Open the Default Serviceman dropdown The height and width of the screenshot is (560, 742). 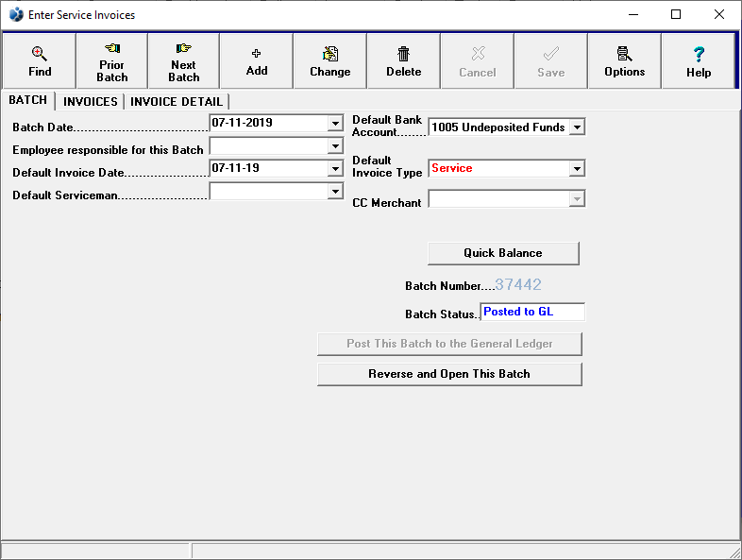[x=335, y=192]
